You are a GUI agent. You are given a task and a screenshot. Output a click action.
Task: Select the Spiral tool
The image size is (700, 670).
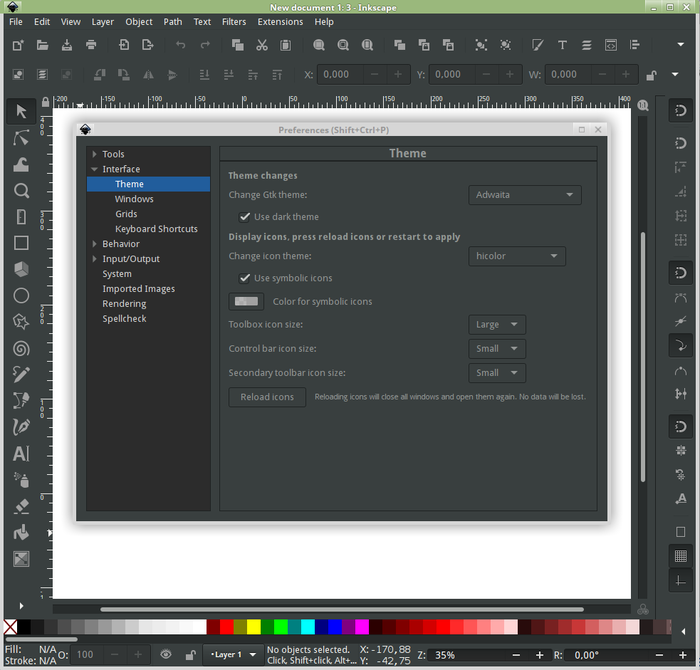[x=21, y=349]
